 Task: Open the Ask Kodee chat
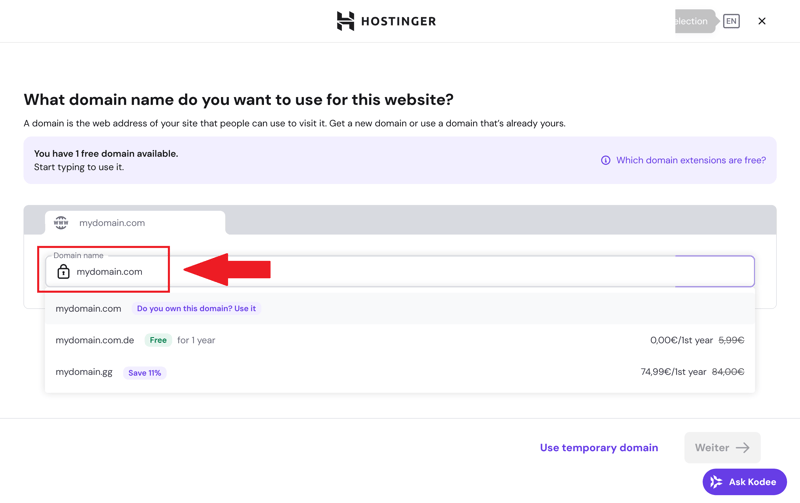coord(744,482)
